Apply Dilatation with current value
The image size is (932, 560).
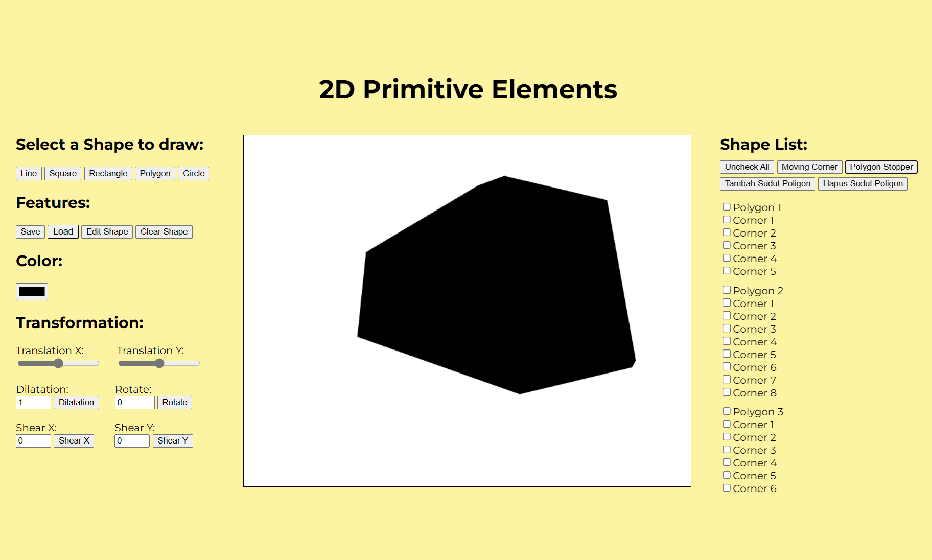76,402
